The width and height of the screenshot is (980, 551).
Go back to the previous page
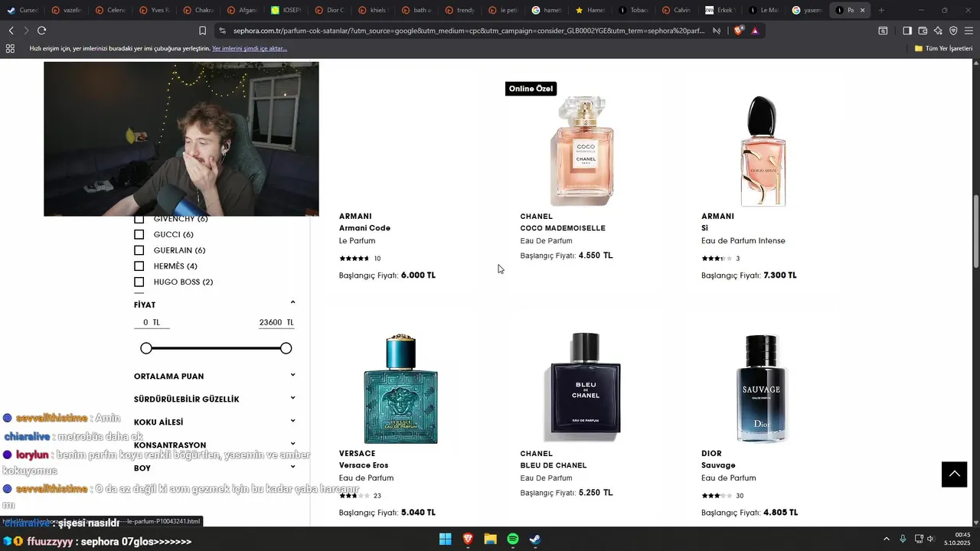(11, 31)
